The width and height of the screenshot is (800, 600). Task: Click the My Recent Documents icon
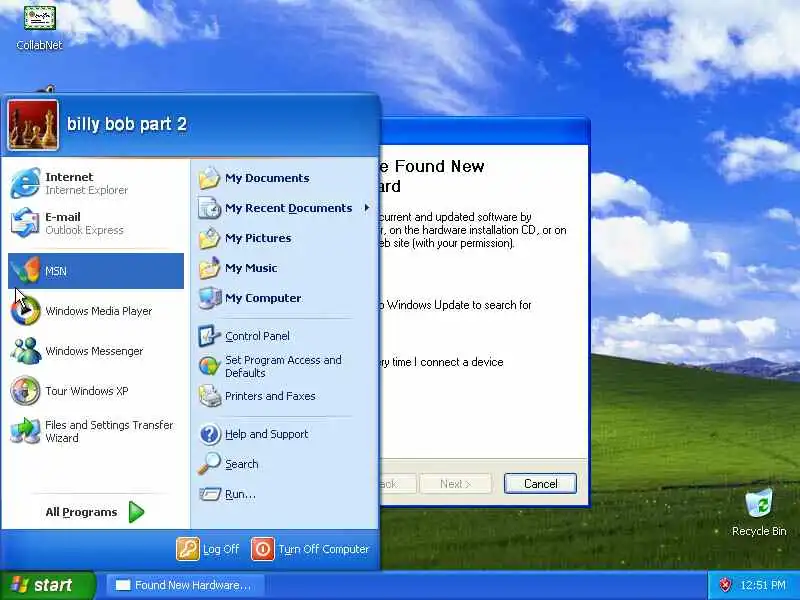209,208
